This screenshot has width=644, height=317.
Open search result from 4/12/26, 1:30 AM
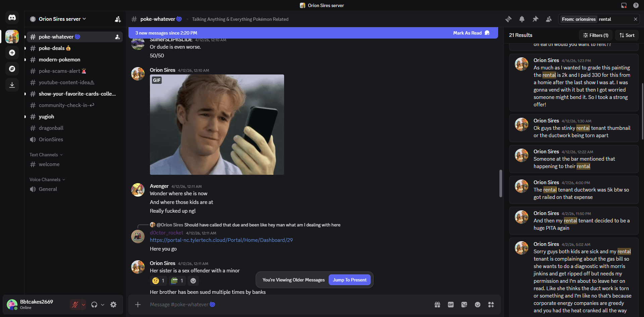(x=574, y=128)
